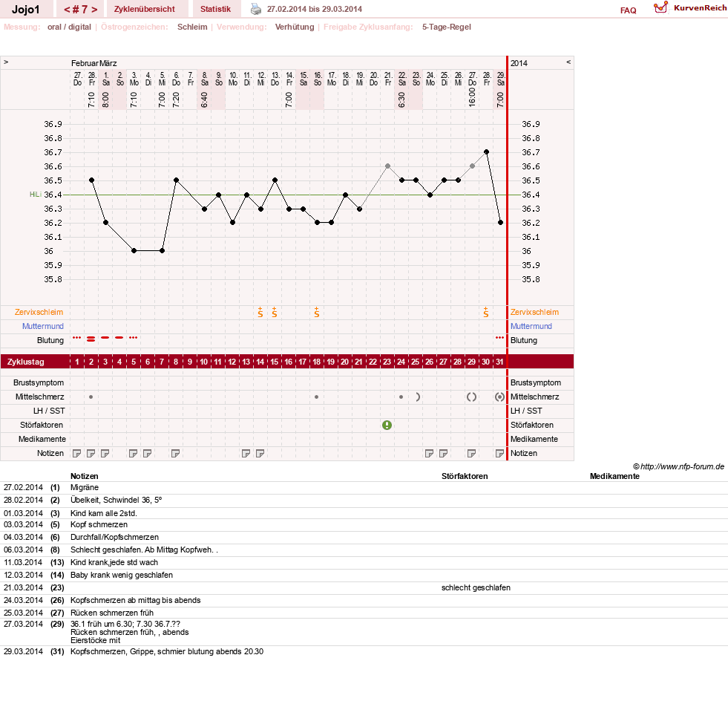Open the note icon for cycle day 1
728x704 pixels.
click(77, 453)
